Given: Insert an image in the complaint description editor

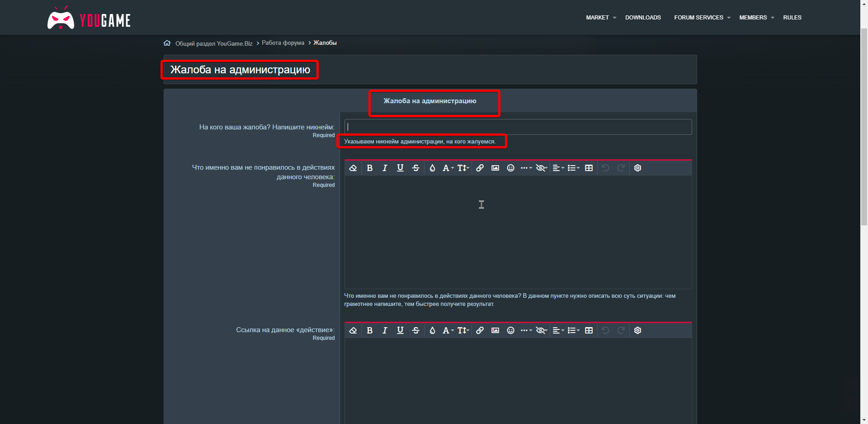Looking at the screenshot, I should (x=495, y=168).
